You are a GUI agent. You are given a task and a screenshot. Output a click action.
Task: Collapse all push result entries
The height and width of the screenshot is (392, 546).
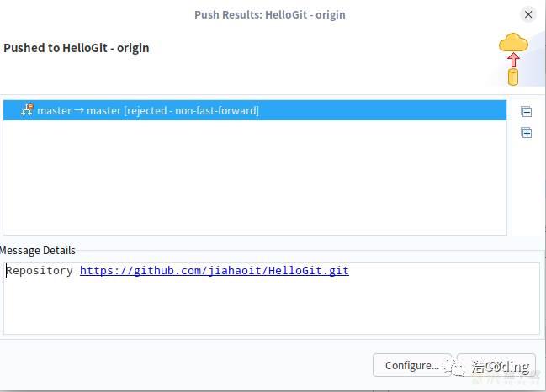click(x=526, y=112)
